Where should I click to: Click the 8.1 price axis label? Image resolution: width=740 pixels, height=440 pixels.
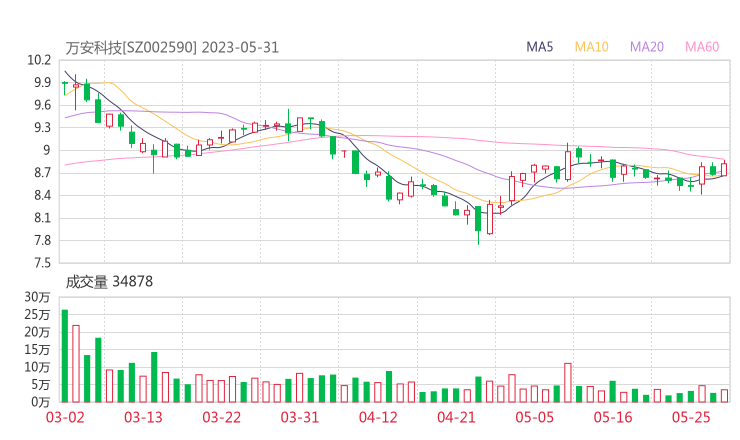(42, 218)
